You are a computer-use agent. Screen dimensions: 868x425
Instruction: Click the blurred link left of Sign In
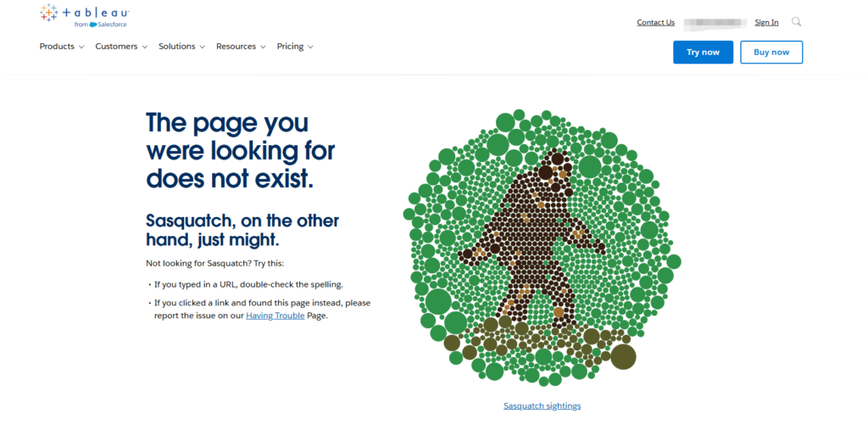pyautogui.click(x=715, y=23)
